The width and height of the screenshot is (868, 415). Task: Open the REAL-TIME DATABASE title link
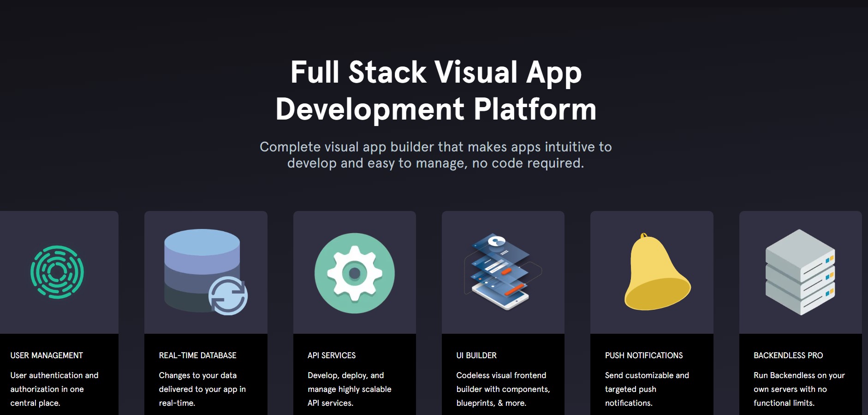197,355
